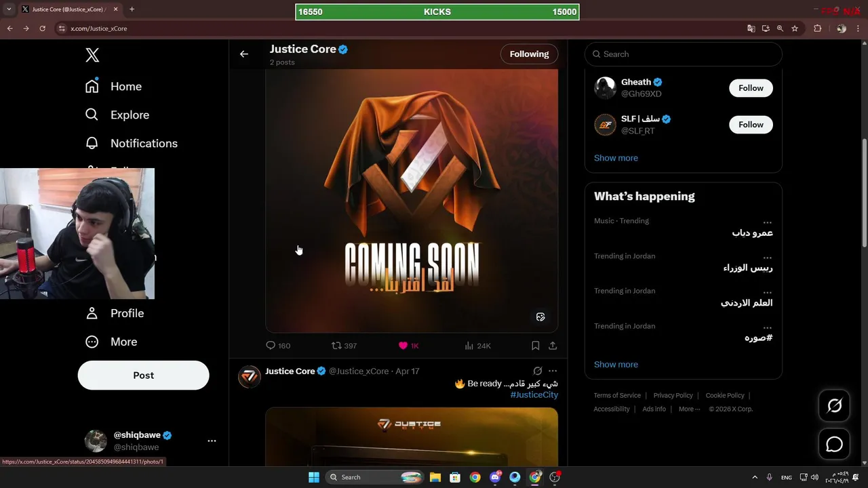868x488 pixels.
Task: Open Discord from the taskbar
Action: click(495, 477)
